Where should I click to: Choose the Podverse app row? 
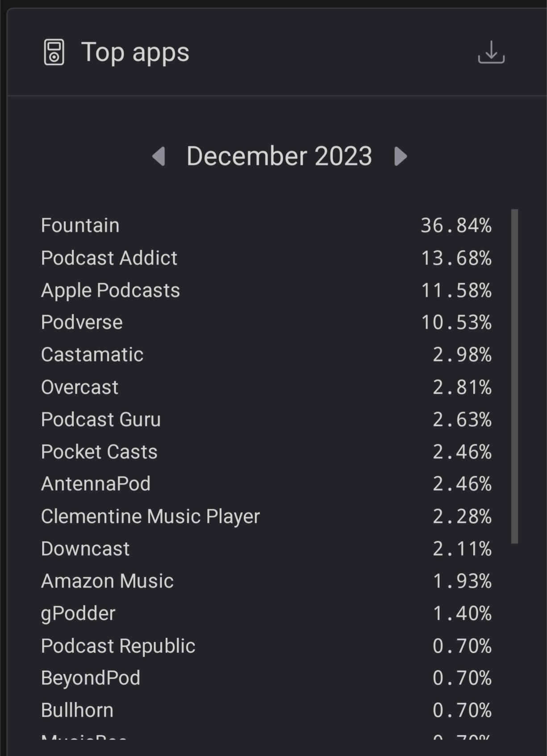click(x=266, y=322)
